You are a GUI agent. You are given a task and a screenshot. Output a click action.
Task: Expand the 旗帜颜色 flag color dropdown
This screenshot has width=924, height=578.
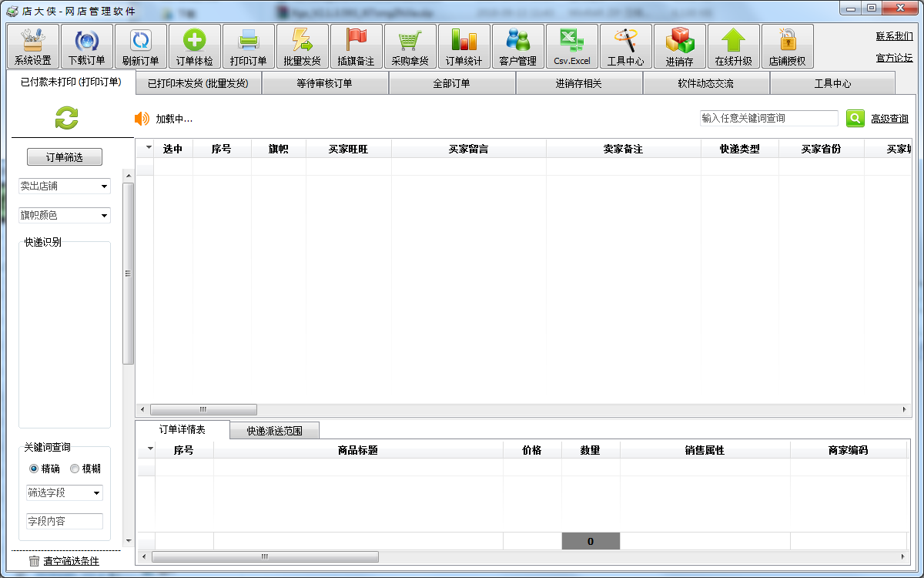(64, 215)
